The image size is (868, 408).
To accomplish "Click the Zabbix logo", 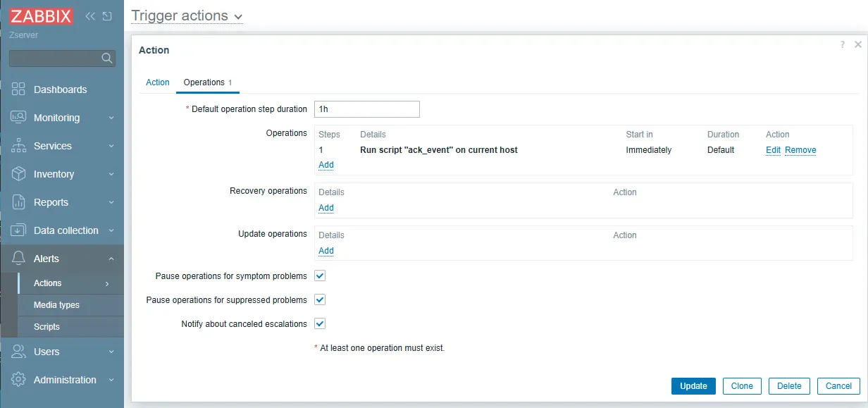I will pos(42,16).
